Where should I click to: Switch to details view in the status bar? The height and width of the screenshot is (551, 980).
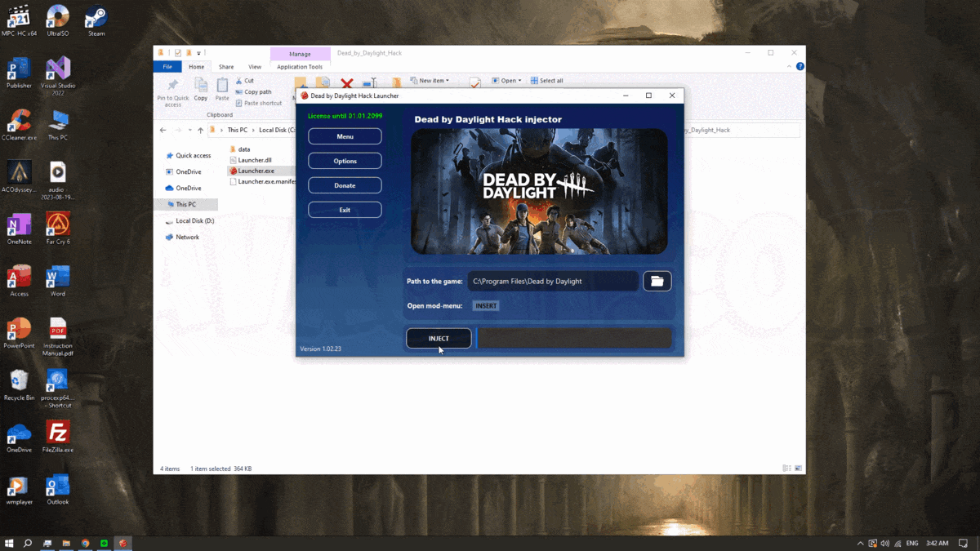click(785, 468)
